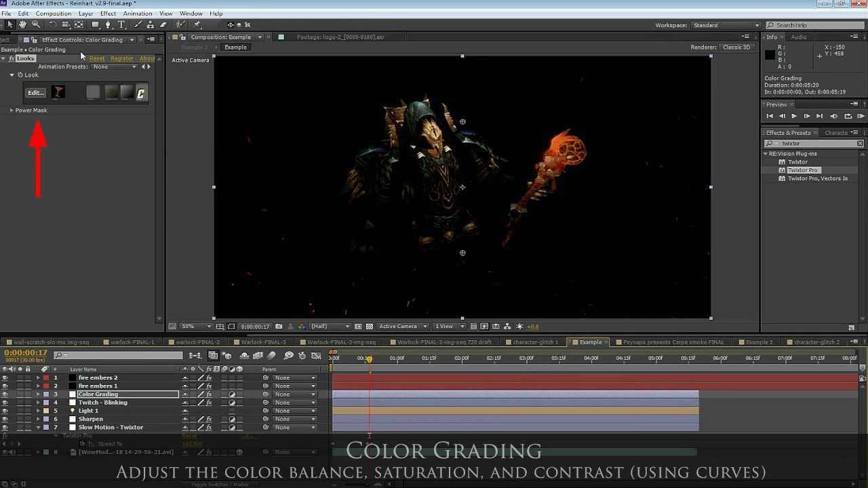The image size is (868, 488).
Task: Hide the Color Grading layer
Action: click(x=5, y=394)
